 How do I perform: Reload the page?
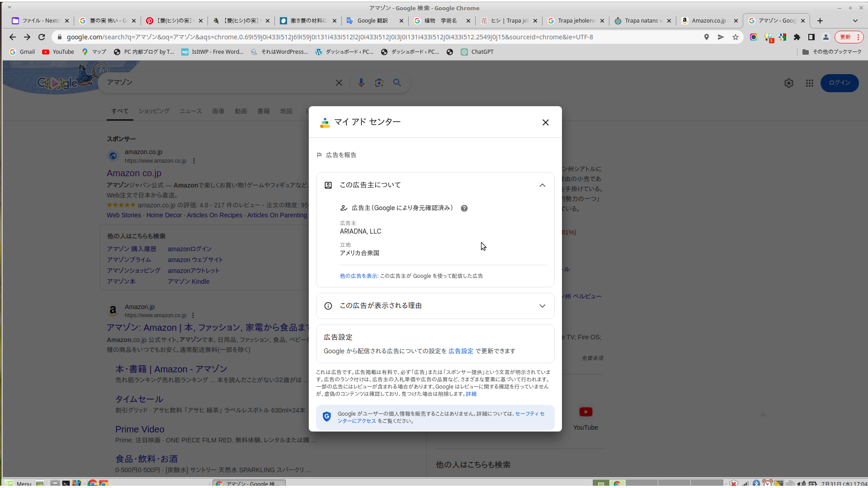42,37
